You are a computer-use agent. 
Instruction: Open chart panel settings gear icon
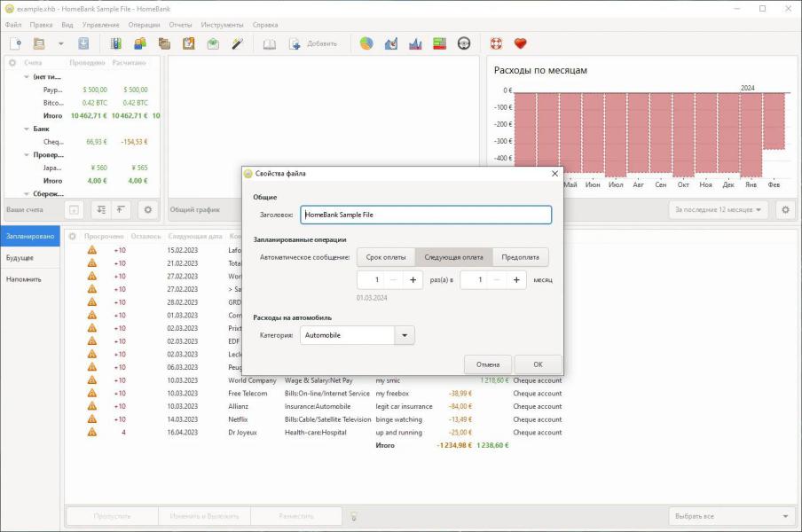(x=786, y=209)
